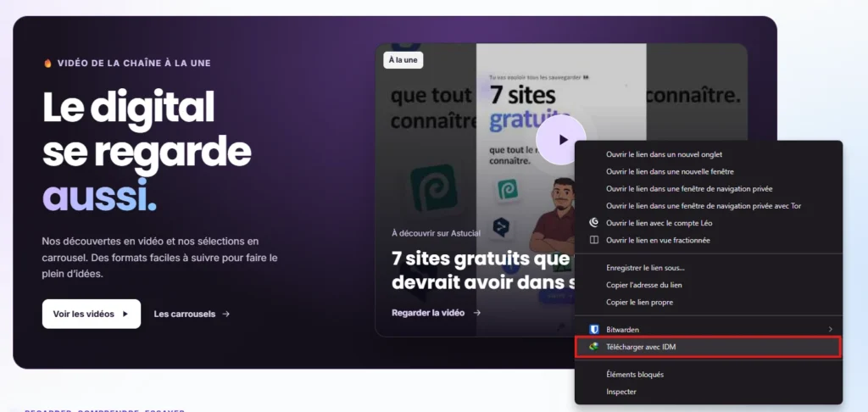Select 'Enregistrer le lien sous…'

pos(708,268)
